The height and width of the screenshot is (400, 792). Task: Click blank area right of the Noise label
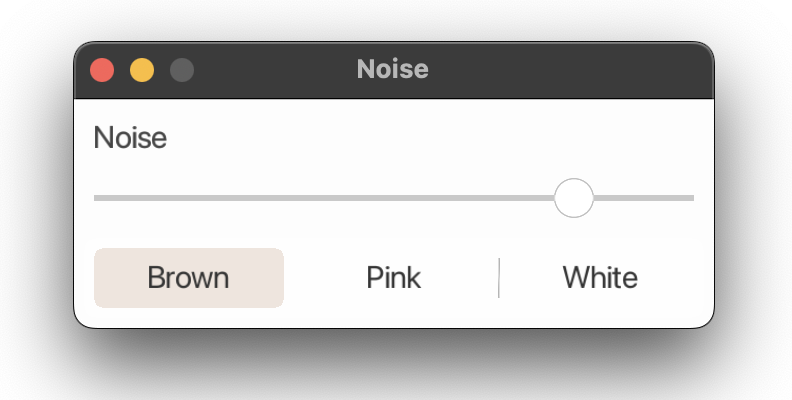click(429, 137)
